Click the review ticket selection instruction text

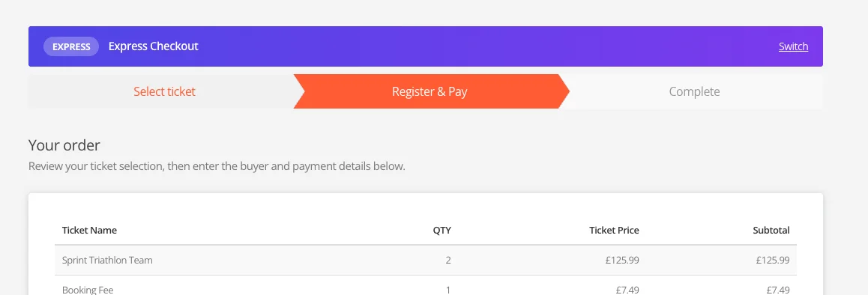[217, 166]
